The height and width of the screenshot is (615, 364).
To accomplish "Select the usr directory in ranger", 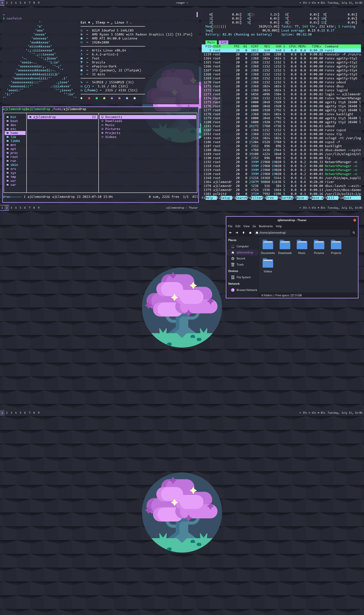I will click(15, 181).
